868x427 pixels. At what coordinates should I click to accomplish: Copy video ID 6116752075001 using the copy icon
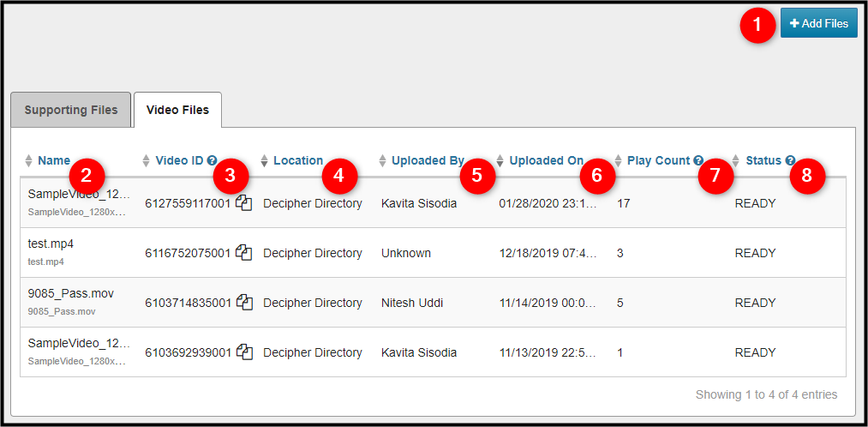pyautogui.click(x=244, y=253)
